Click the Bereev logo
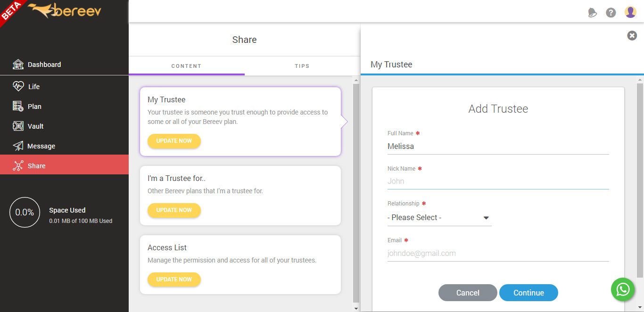The width and height of the screenshot is (644, 312). coord(65,11)
